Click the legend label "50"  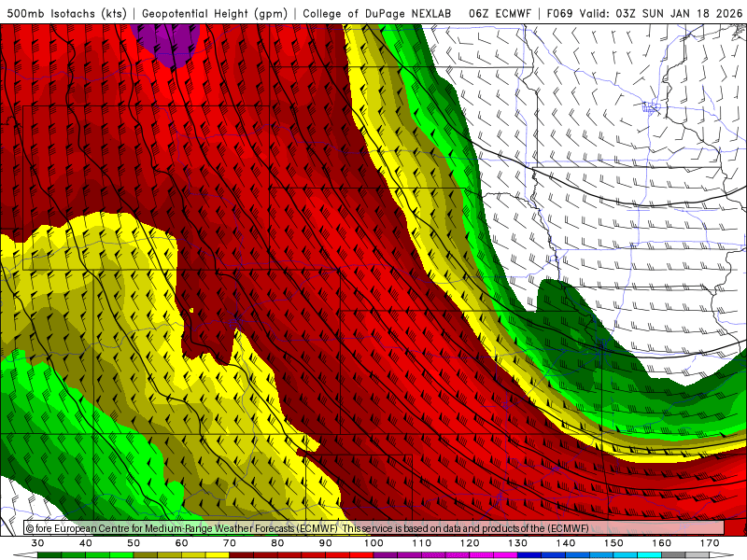pyautogui.click(x=134, y=543)
